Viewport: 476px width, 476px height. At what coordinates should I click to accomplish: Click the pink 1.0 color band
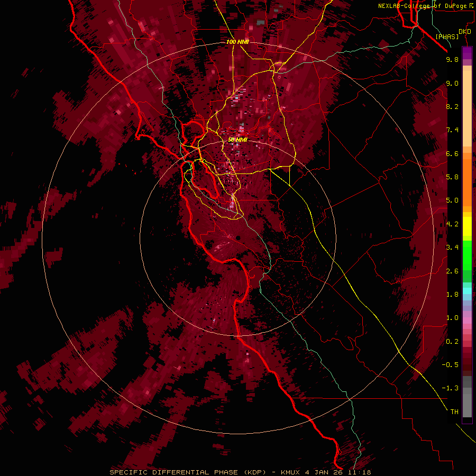(x=467, y=321)
